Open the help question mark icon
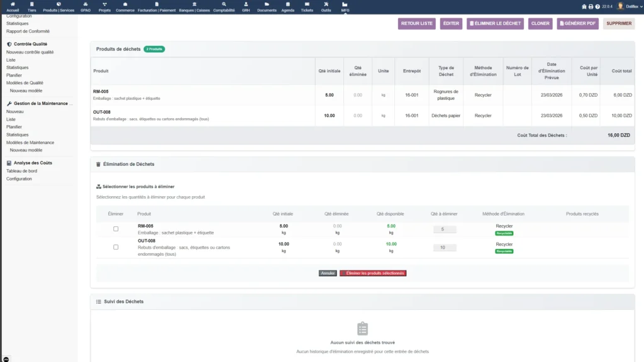Screen dimensions: 644x362 click(597, 6)
